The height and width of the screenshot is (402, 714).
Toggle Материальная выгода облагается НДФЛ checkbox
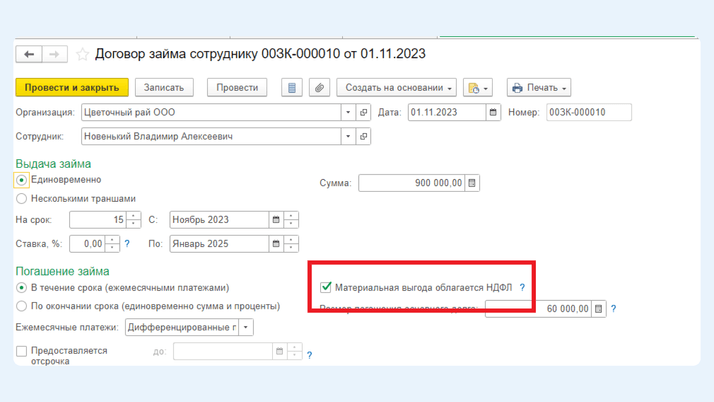click(x=326, y=287)
